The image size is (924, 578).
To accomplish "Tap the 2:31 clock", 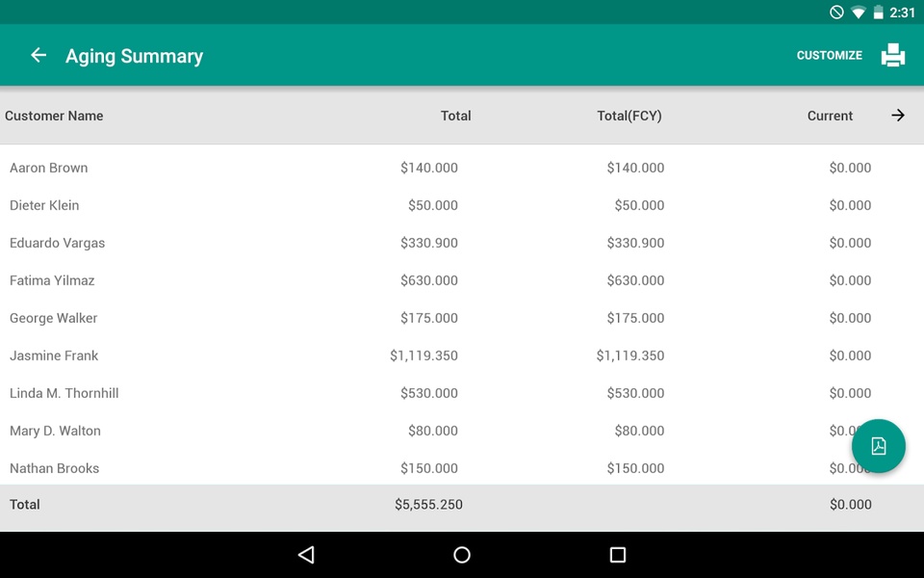I will coord(902,13).
